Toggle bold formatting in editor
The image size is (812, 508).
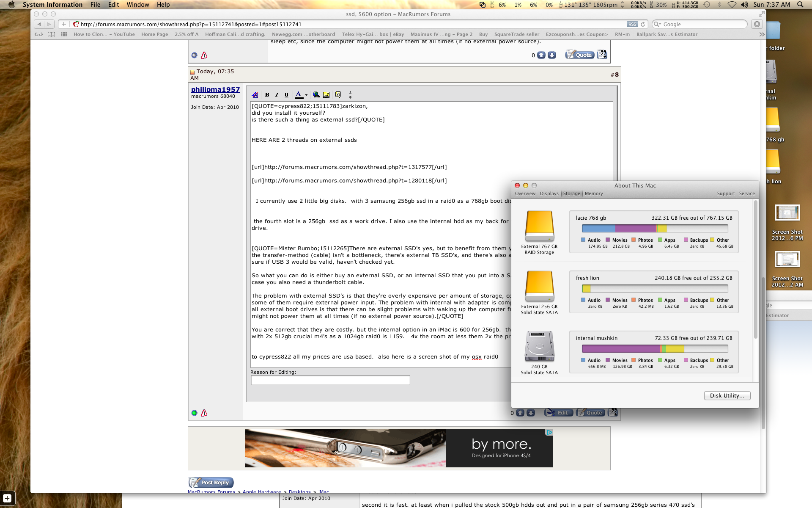[x=267, y=95]
